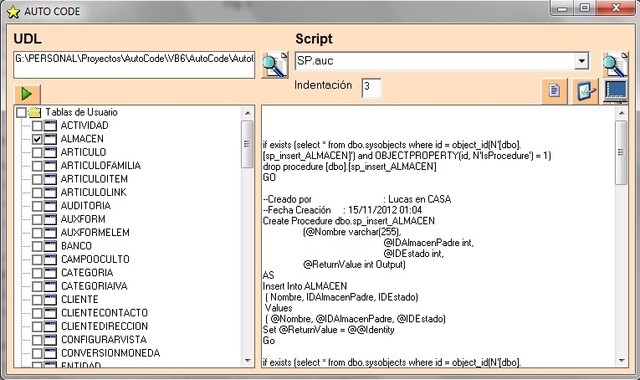
Task: Select the AUXFORM table name
Action: (x=83, y=219)
